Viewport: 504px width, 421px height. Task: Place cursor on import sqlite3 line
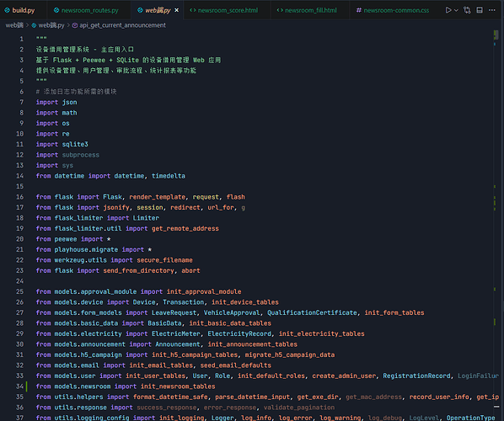pos(62,144)
